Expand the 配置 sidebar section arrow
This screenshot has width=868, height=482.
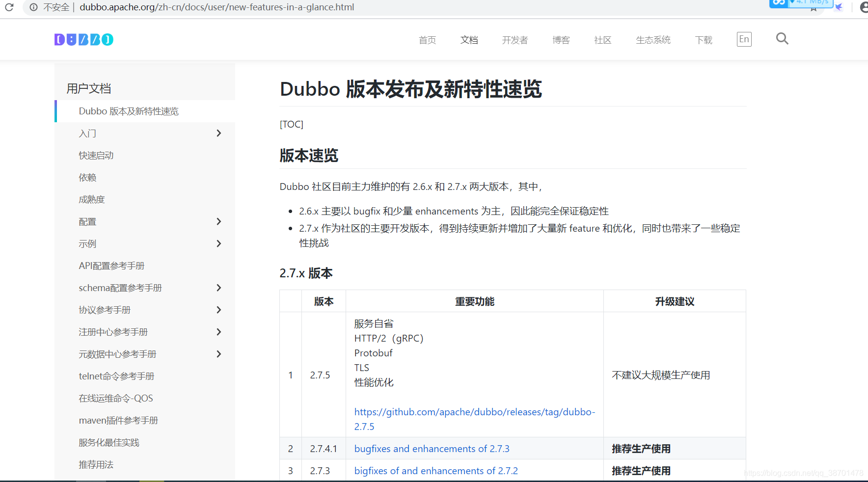(x=219, y=221)
